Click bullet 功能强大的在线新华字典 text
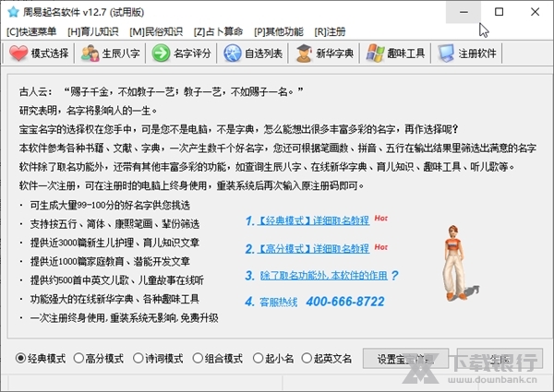 (x=114, y=299)
